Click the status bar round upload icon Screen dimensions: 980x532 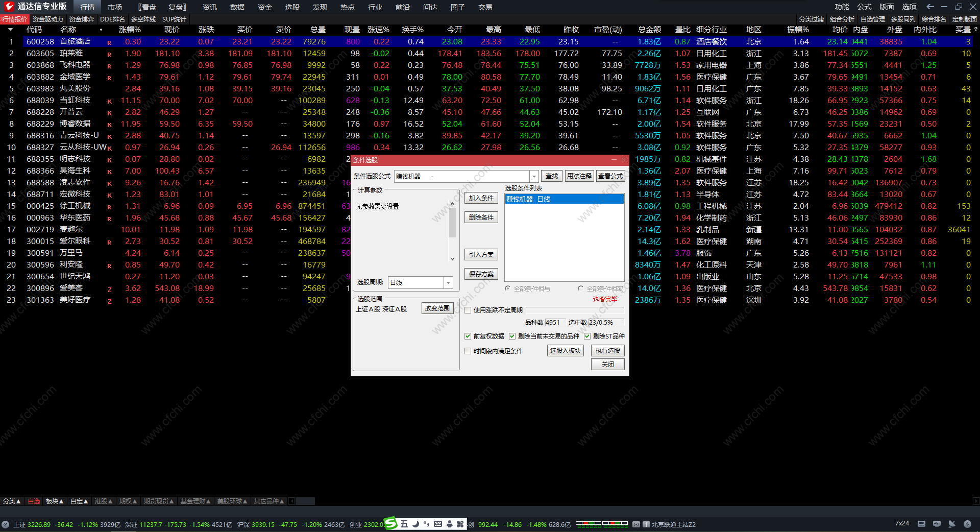(967, 524)
